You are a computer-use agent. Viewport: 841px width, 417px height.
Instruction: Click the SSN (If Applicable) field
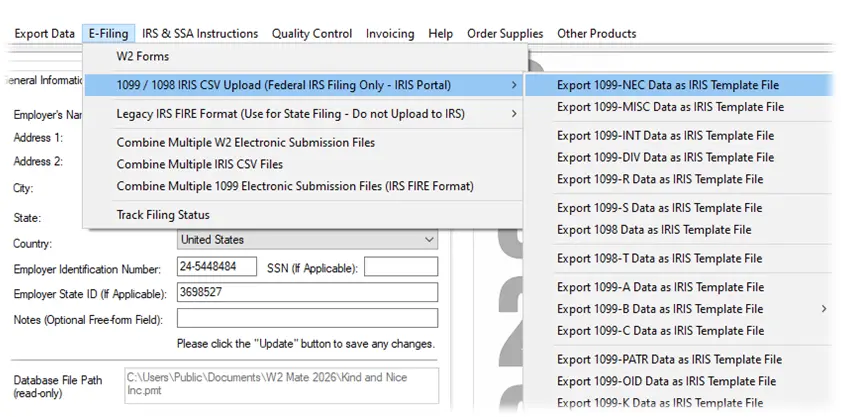click(x=401, y=267)
